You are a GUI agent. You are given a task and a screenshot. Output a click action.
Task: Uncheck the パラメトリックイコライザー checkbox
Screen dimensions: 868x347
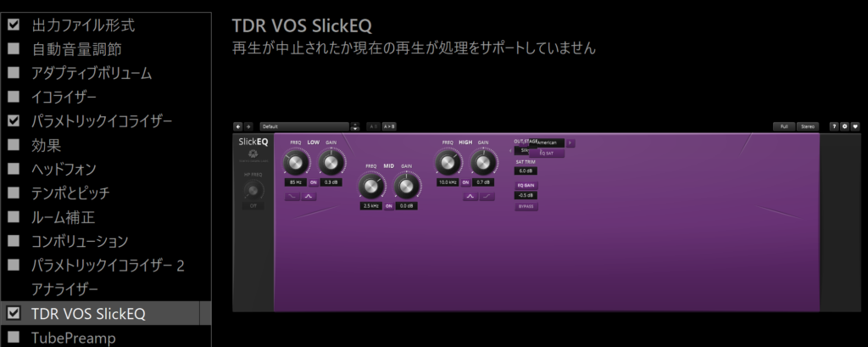14,120
